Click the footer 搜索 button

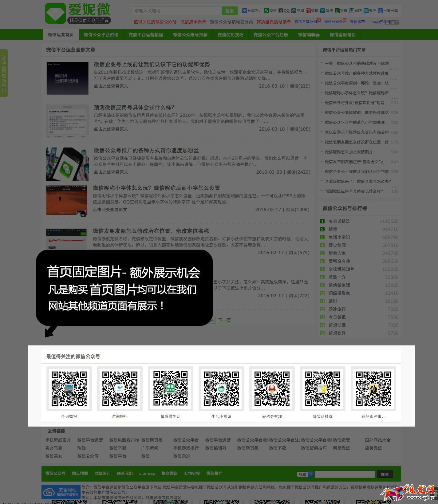point(385,474)
